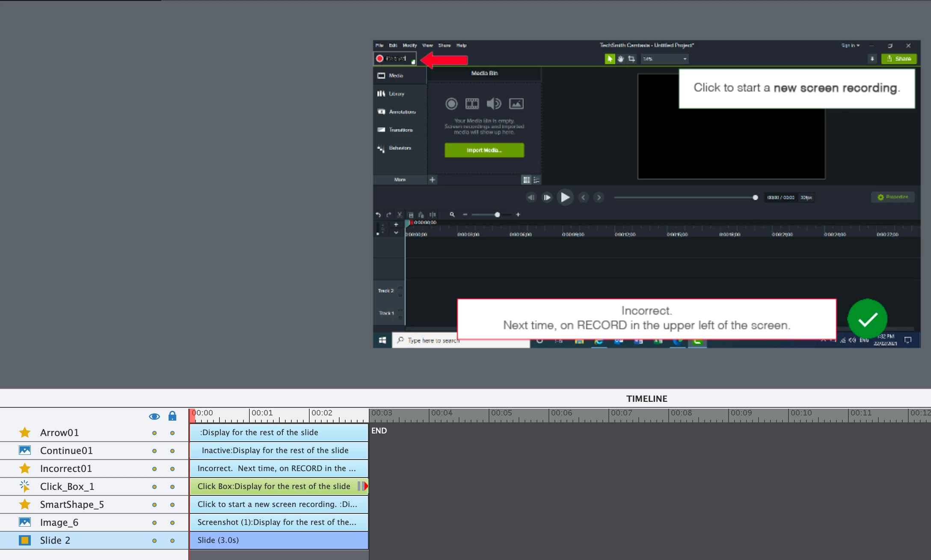Click the click box icon beside Click_Box_1
Viewport: 931px width, 560px height.
pos(25,486)
